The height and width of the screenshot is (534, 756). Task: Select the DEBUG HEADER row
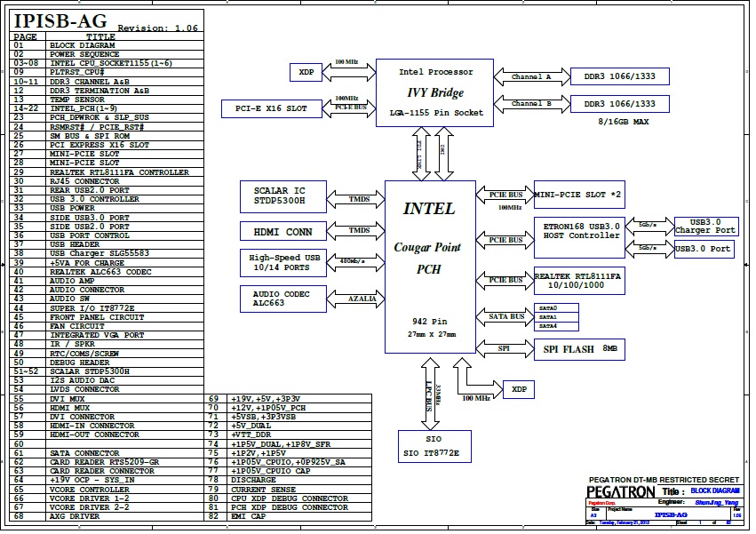click(107, 363)
